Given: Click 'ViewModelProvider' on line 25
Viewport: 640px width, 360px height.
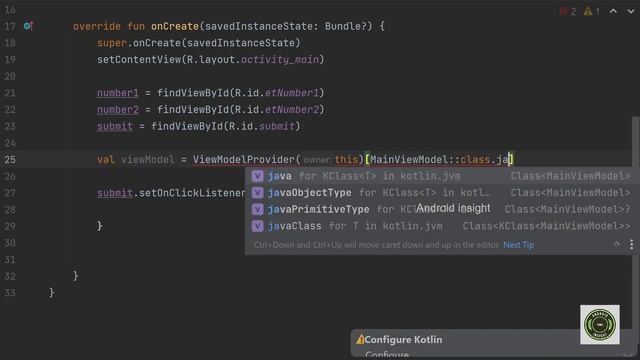Looking at the screenshot, I should point(244,160).
